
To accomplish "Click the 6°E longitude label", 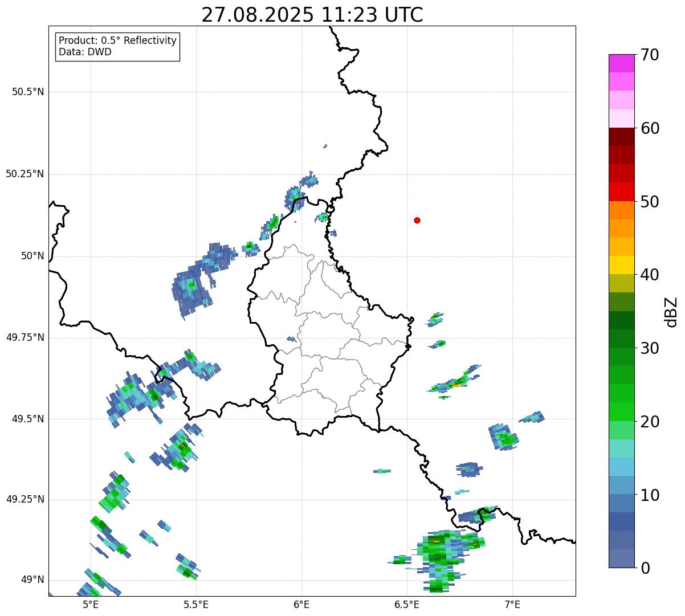I will point(301,605).
